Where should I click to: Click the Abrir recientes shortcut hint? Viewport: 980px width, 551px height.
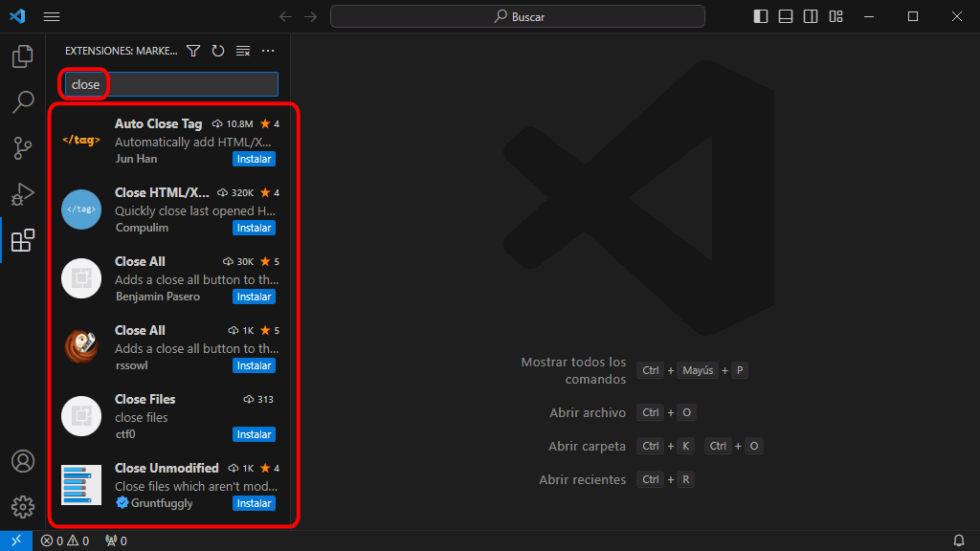(583, 479)
